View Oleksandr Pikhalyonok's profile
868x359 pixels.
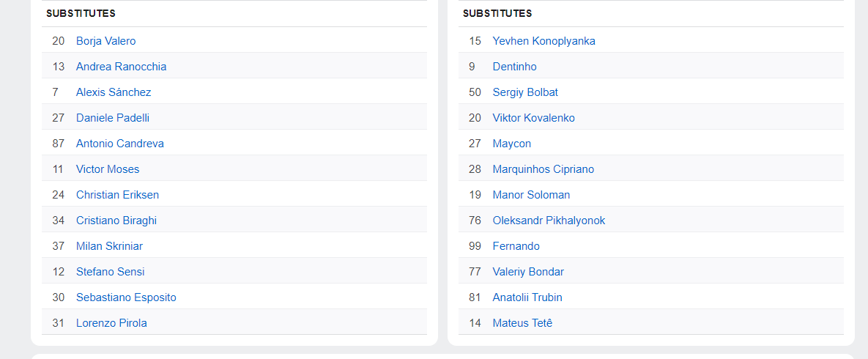pos(549,221)
